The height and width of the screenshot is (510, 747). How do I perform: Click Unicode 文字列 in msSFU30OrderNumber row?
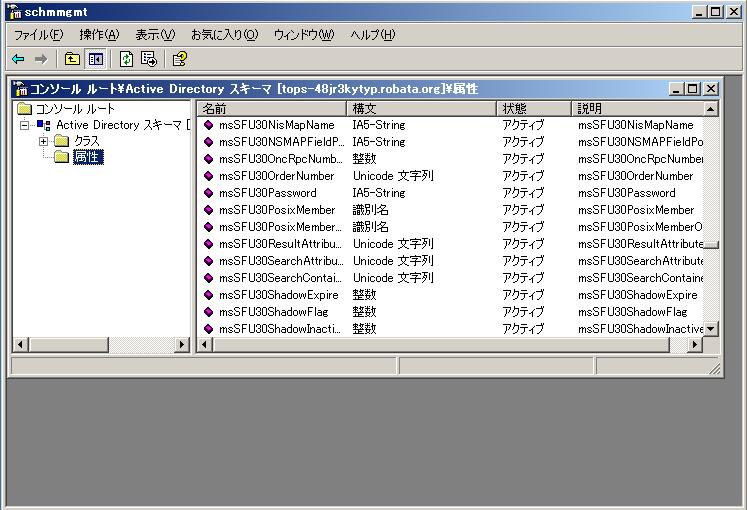click(x=393, y=176)
